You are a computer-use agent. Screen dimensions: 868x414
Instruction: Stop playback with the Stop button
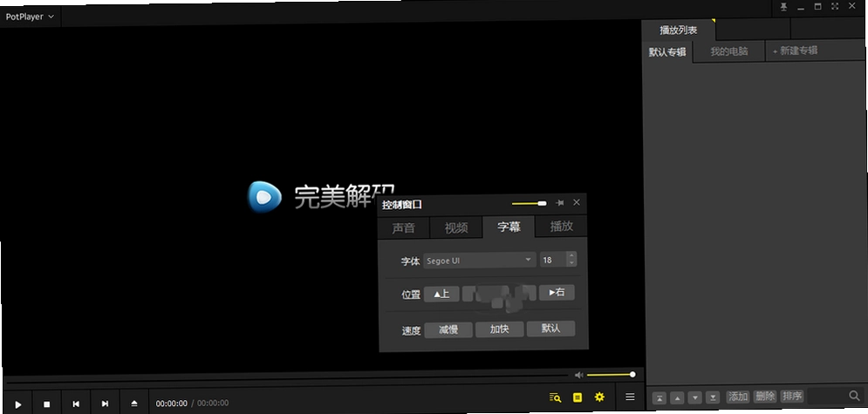click(47, 404)
